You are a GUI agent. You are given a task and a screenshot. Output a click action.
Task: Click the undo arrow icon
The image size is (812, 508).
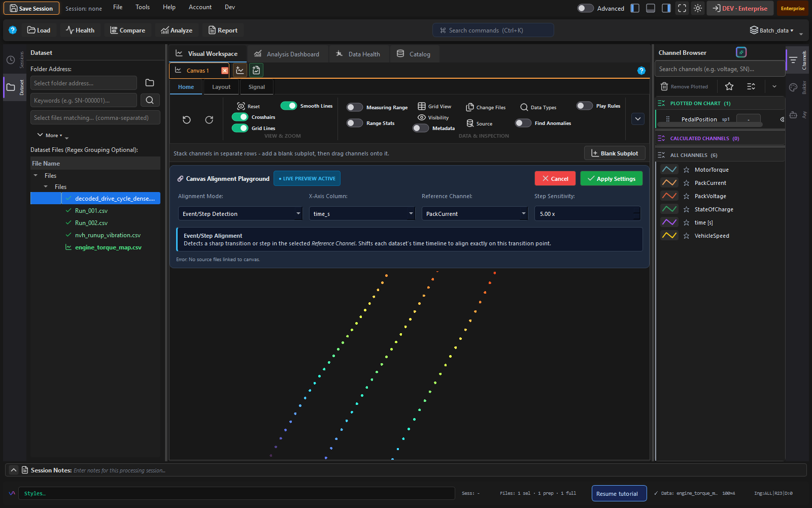(x=187, y=120)
